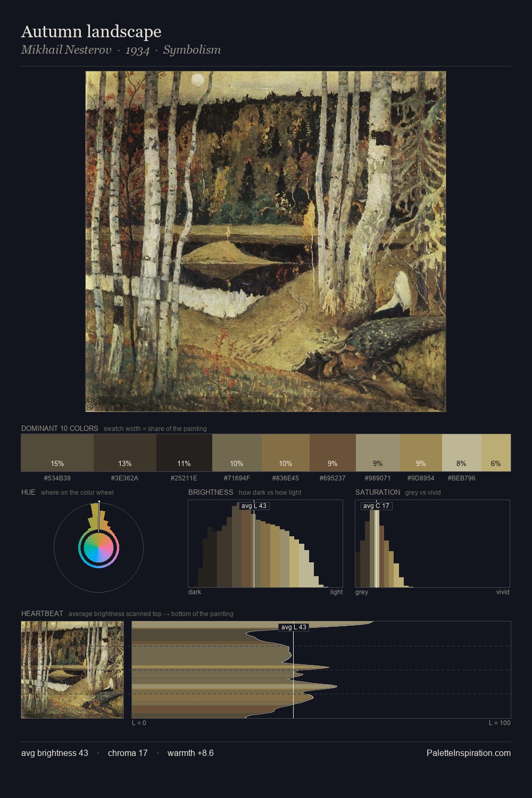The height and width of the screenshot is (798, 532).
Task: Click the title 'Autumn landscape'
Action: tap(91, 31)
